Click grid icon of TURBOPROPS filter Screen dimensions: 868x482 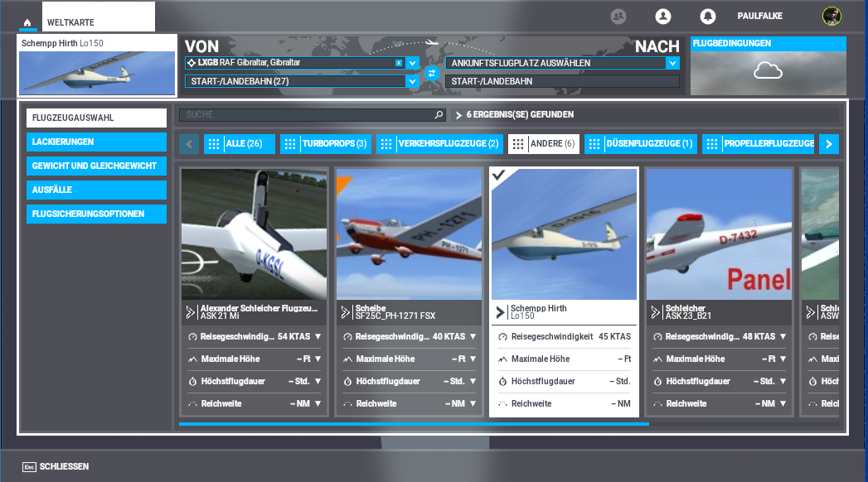[290, 144]
